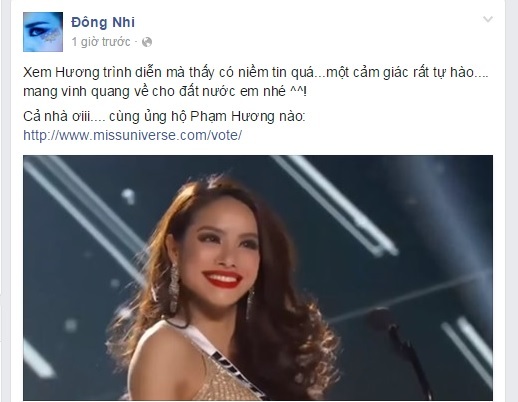Click the globe public audience icon
This screenshot has height=402, width=518.
(147, 42)
